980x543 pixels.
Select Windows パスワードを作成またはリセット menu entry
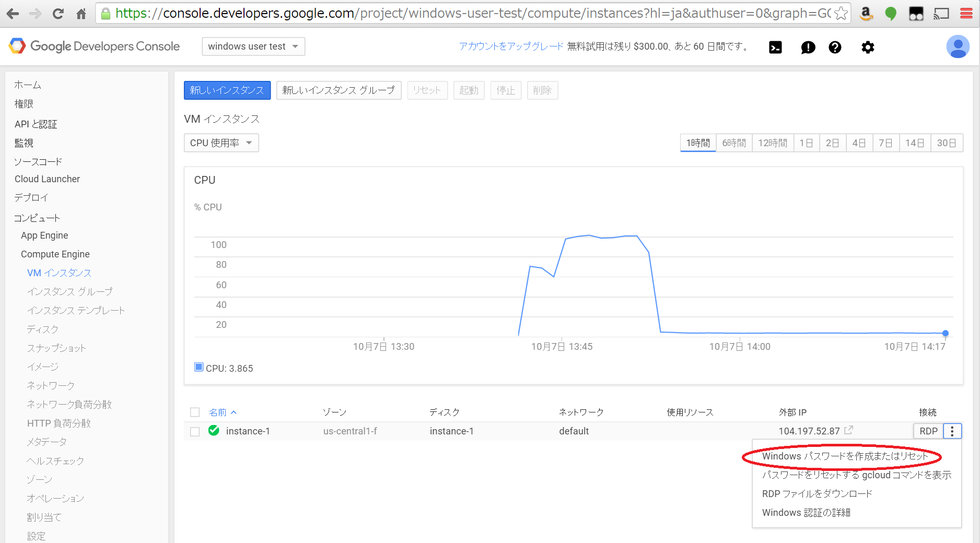click(845, 456)
